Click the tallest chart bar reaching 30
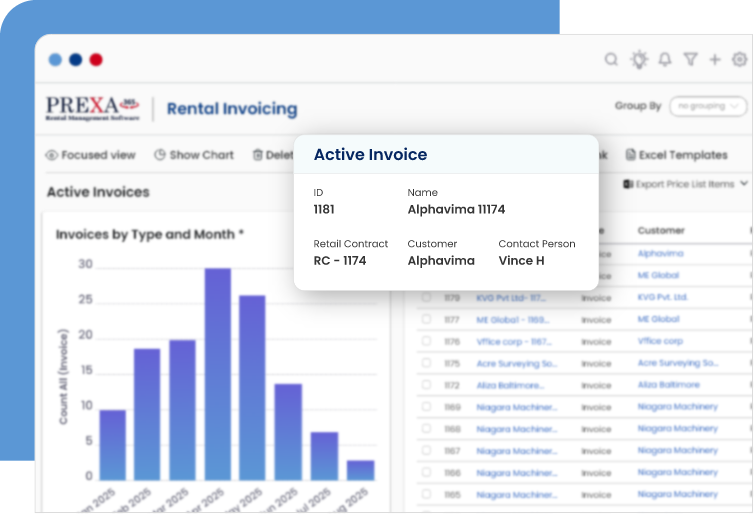 [x=218, y=374]
